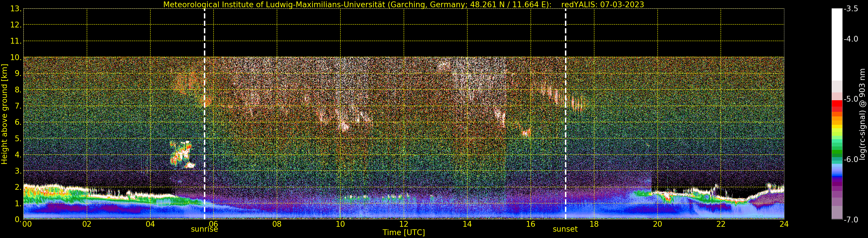Click the height axis label 6.
The width and height of the screenshot is (868, 238).
[18, 122]
